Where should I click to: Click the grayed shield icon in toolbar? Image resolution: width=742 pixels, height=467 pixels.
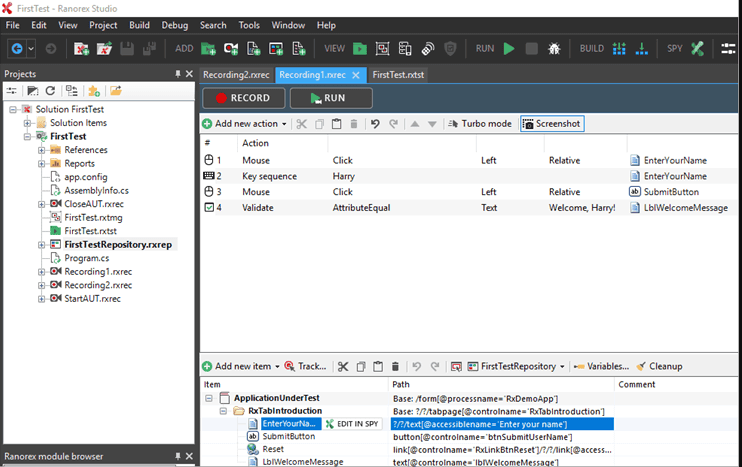point(450,48)
